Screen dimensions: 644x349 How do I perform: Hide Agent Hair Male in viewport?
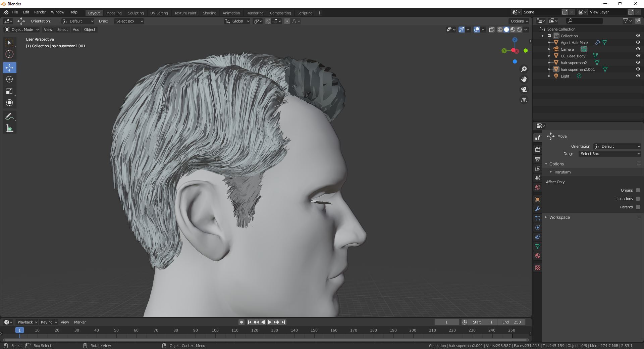coord(638,42)
